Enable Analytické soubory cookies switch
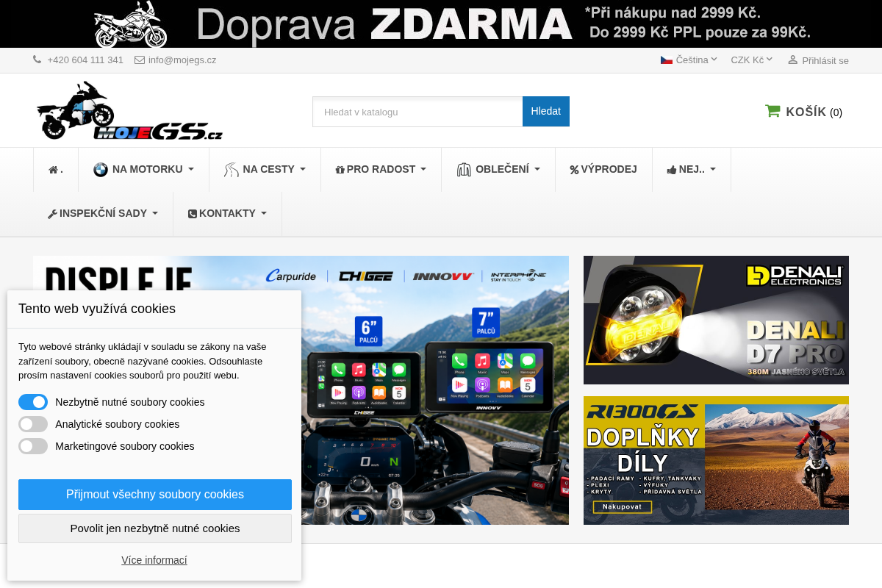Viewport: 882px width, 588px height. pos(33,424)
